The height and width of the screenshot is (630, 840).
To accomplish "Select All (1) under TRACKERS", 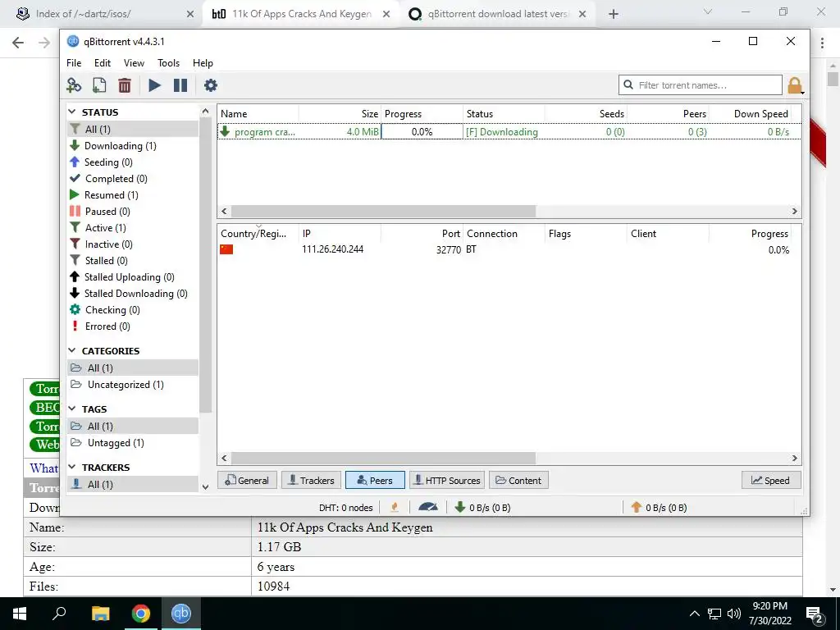I will pyautogui.click(x=133, y=484).
